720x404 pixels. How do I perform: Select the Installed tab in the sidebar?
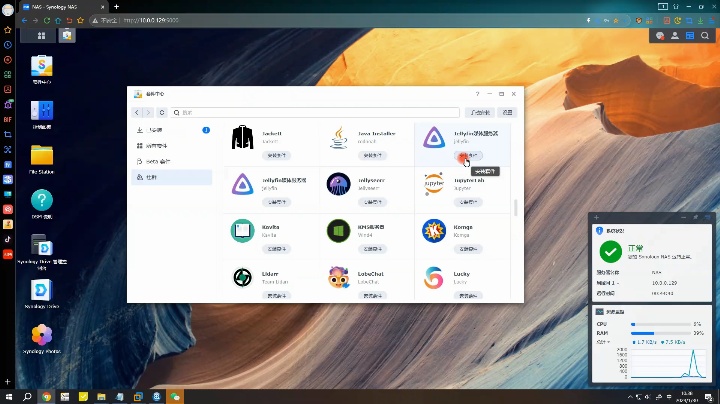(x=171, y=130)
